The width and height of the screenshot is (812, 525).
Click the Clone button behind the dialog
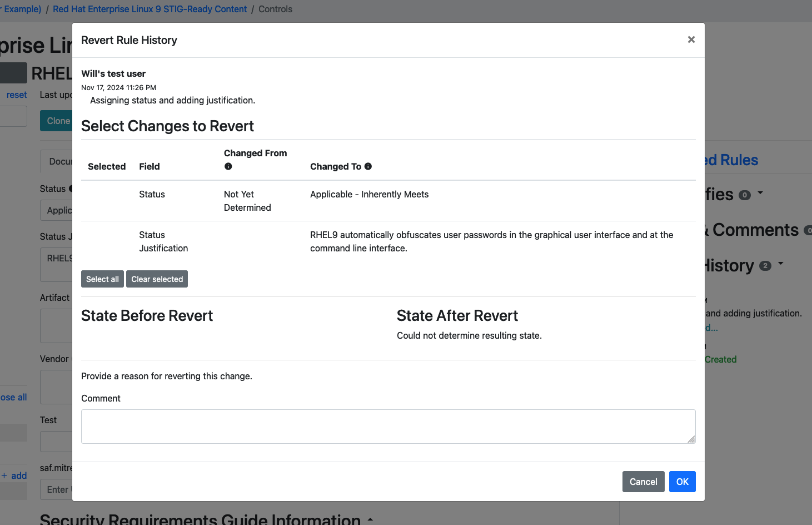point(57,121)
